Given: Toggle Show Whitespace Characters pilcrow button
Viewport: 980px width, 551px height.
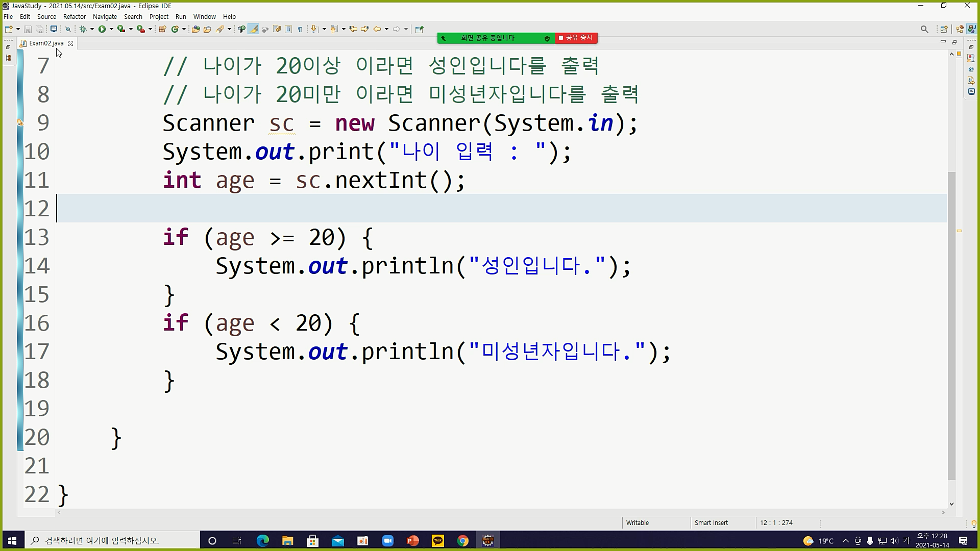Looking at the screenshot, I should pyautogui.click(x=300, y=29).
